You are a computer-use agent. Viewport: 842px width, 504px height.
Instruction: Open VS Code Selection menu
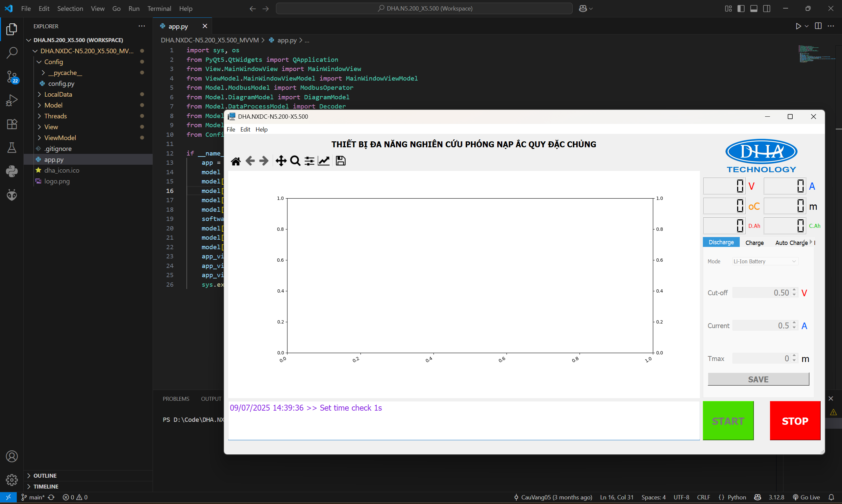pos(70,9)
